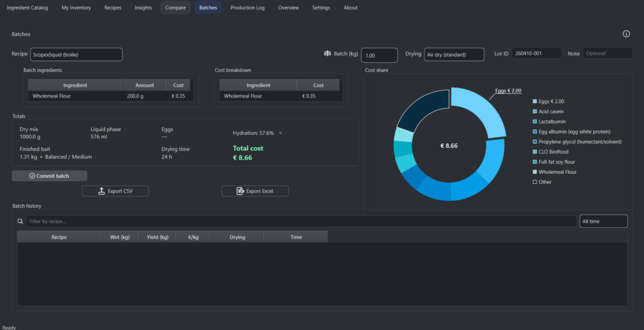Image resolution: width=644 pixels, height=330 pixels.
Task: Click the scale icon beside Batch (kg)
Action: tap(328, 54)
